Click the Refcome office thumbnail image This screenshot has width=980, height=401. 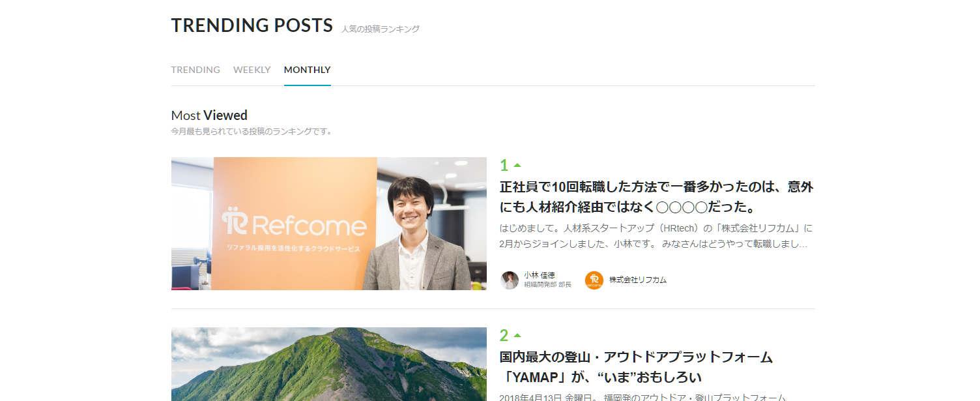(328, 224)
